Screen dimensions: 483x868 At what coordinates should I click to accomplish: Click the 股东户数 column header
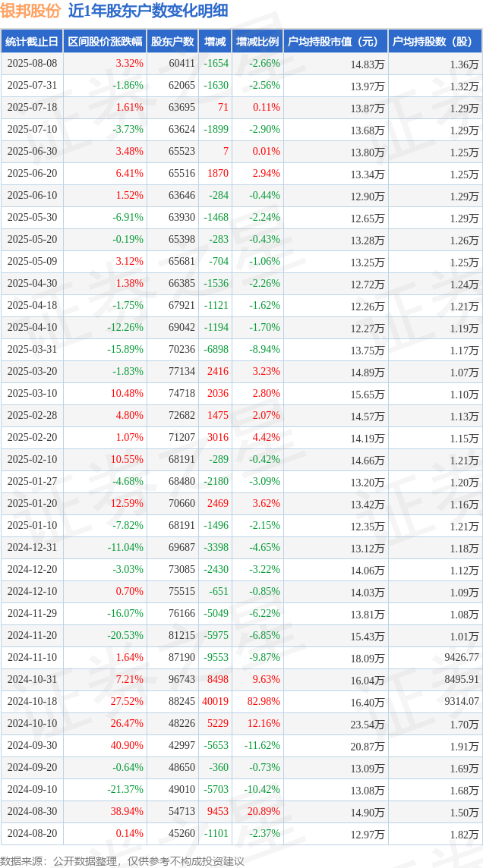[x=172, y=41]
